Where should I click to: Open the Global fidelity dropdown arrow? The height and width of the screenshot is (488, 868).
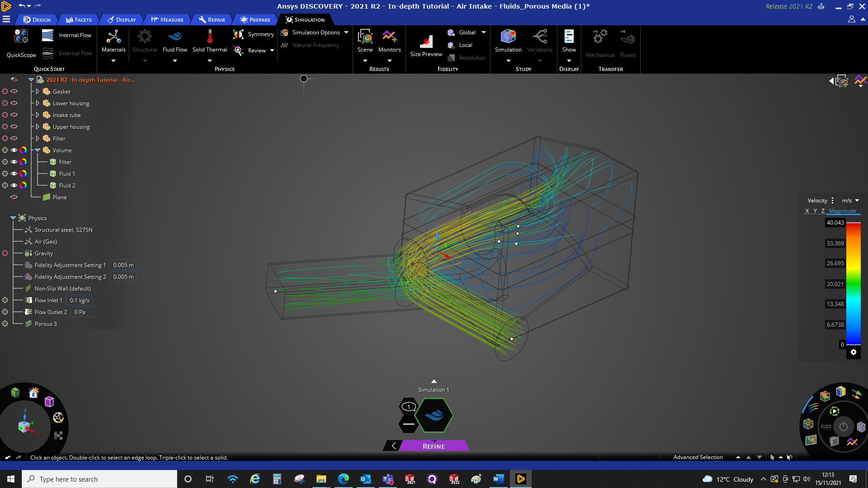pyautogui.click(x=484, y=33)
